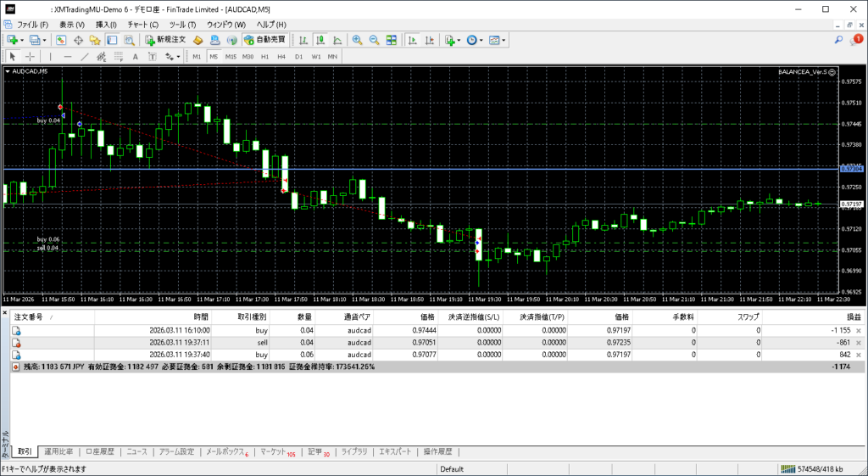The image size is (868, 476).
Task: Open the search magnifier at top right
Action: pos(838,40)
